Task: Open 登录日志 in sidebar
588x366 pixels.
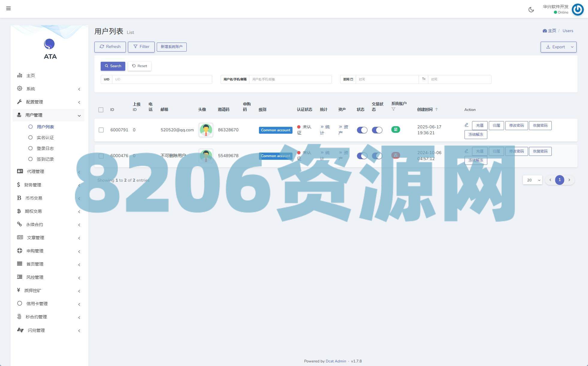Action: [45, 148]
